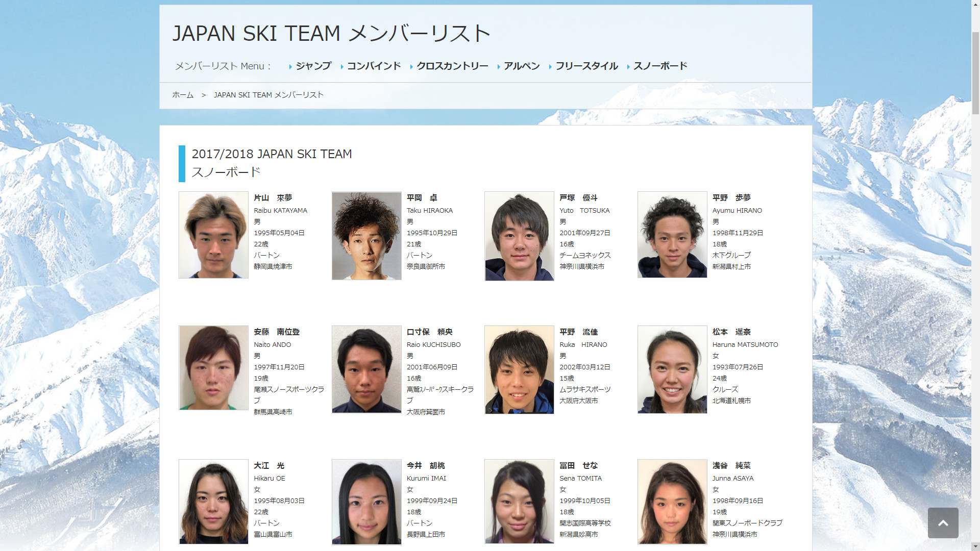This screenshot has width=980, height=551.
Task: Select Haruna MATSUMOTO's photo
Action: pyautogui.click(x=672, y=369)
